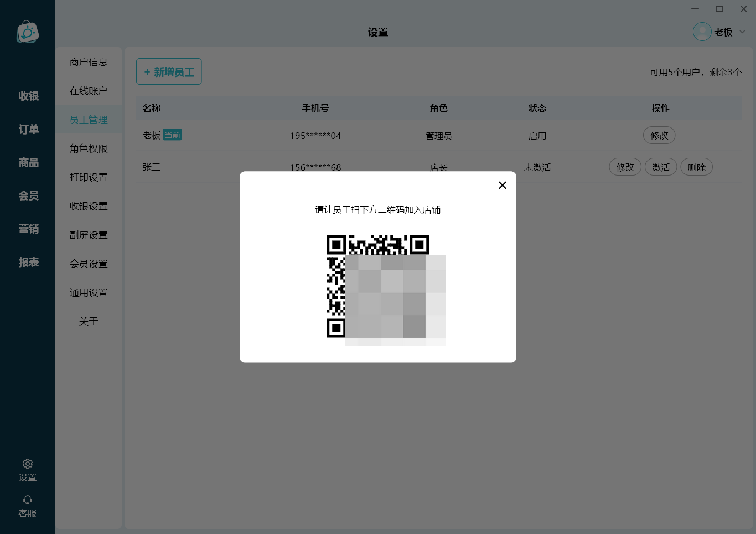Click the 设置 gear icon at sidebar bottom
Screen dimensions: 756x534
pos(27,464)
